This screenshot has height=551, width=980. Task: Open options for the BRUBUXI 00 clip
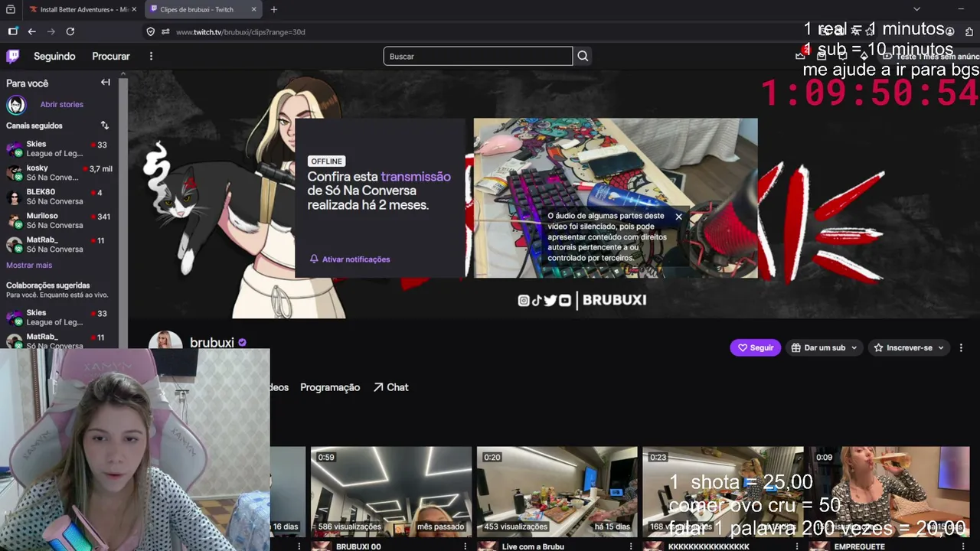tap(465, 546)
